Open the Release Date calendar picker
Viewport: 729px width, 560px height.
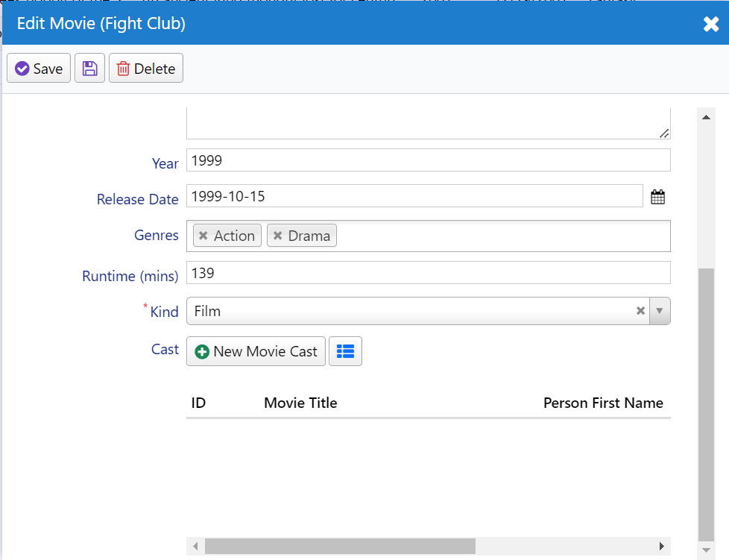point(657,197)
